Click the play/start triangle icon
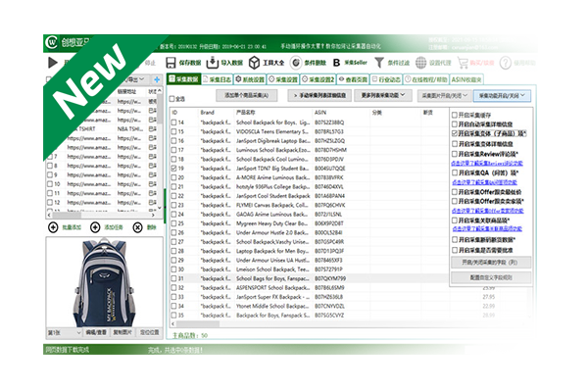This screenshot has height=392, width=588. pyautogui.click(x=53, y=63)
